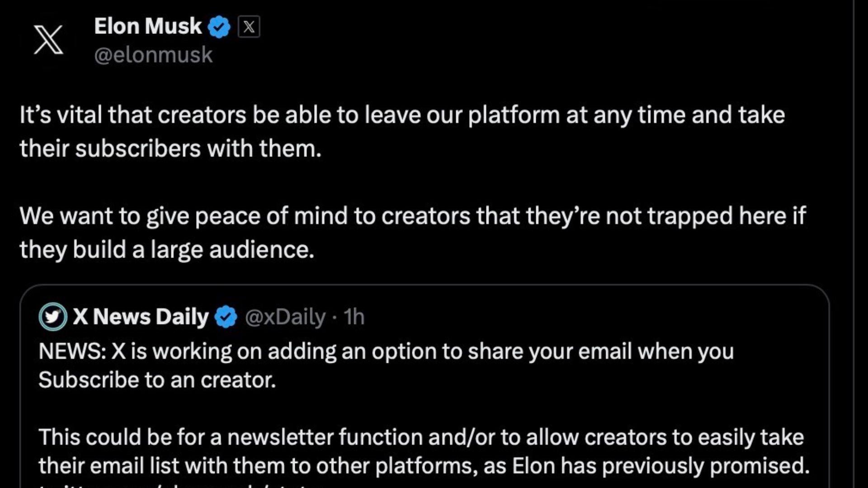Click X News Daily's verified checkmark badge
Screen dimensions: 868x488
pyautogui.click(x=226, y=317)
